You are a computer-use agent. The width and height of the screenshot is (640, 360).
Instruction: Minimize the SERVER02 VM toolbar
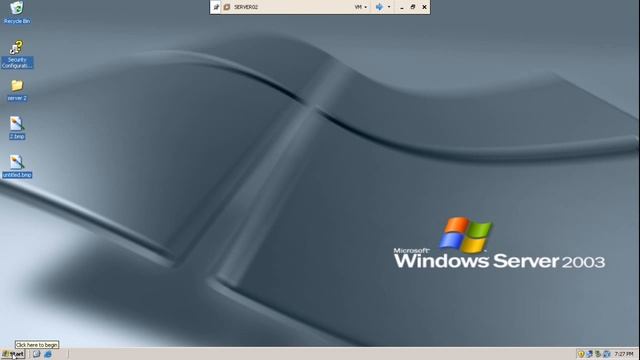tap(402, 7)
